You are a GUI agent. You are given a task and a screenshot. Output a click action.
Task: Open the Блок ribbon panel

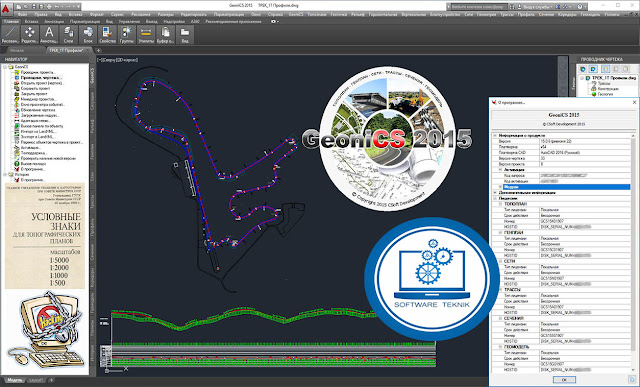[88, 34]
